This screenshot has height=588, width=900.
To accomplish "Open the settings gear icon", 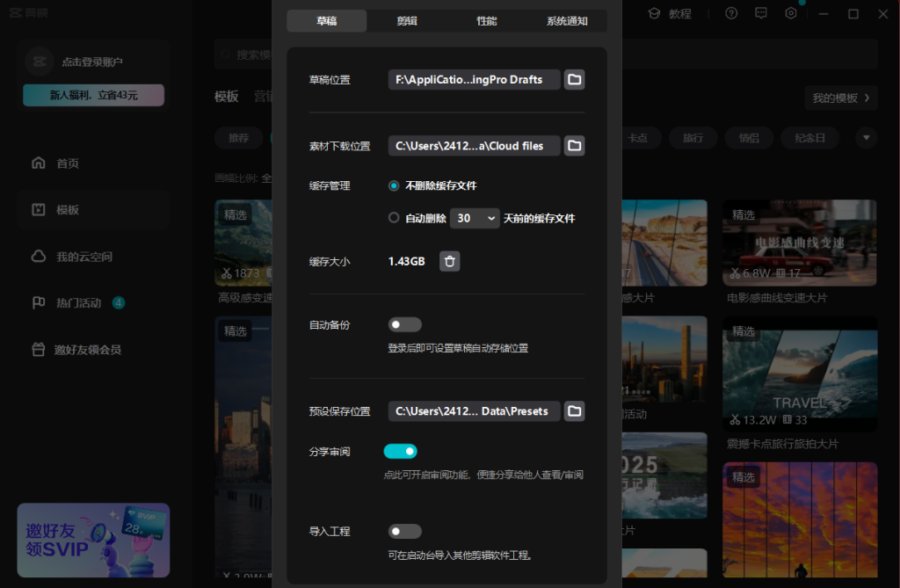I will pyautogui.click(x=789, y=13).
